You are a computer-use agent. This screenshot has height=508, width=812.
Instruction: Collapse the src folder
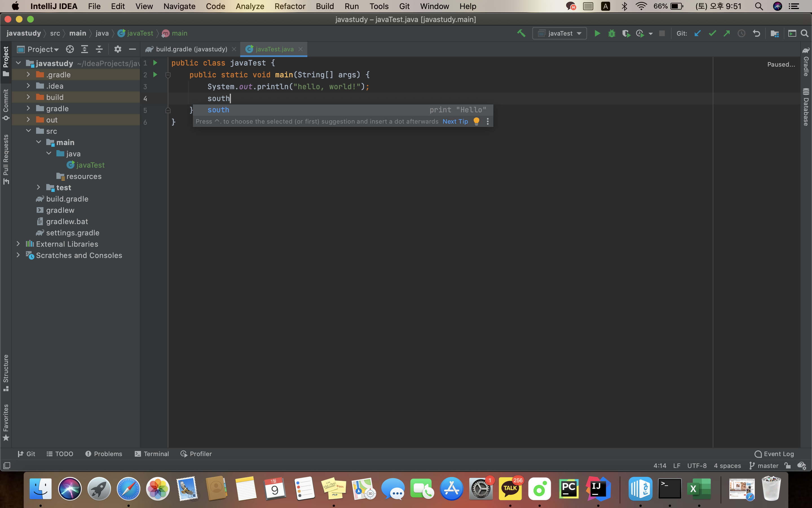point(28,131)
